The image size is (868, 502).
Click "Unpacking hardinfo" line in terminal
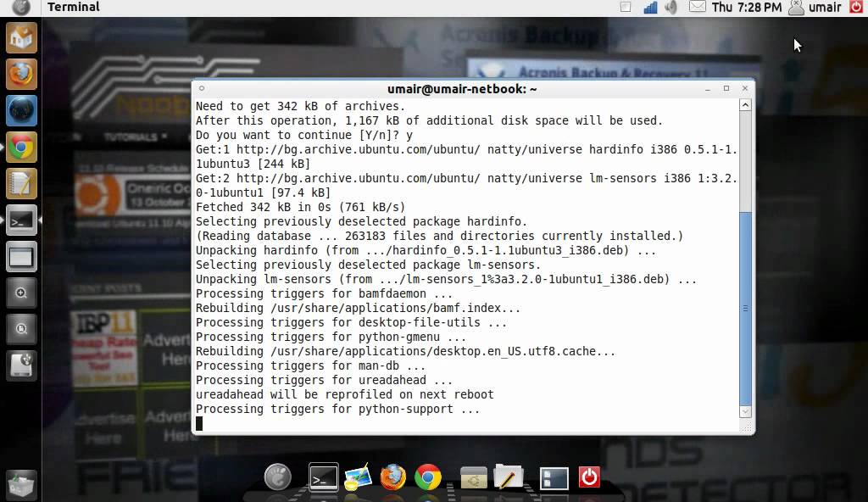(x=426, y=250)
